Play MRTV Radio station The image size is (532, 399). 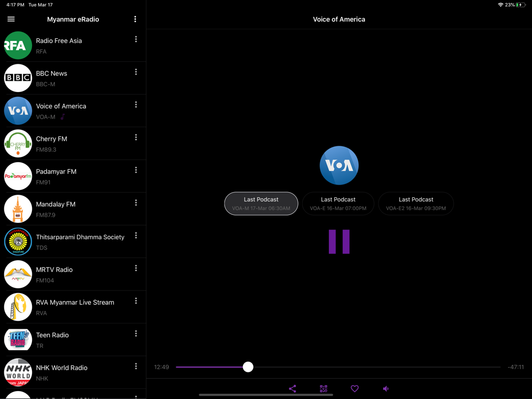click(73, 274)
